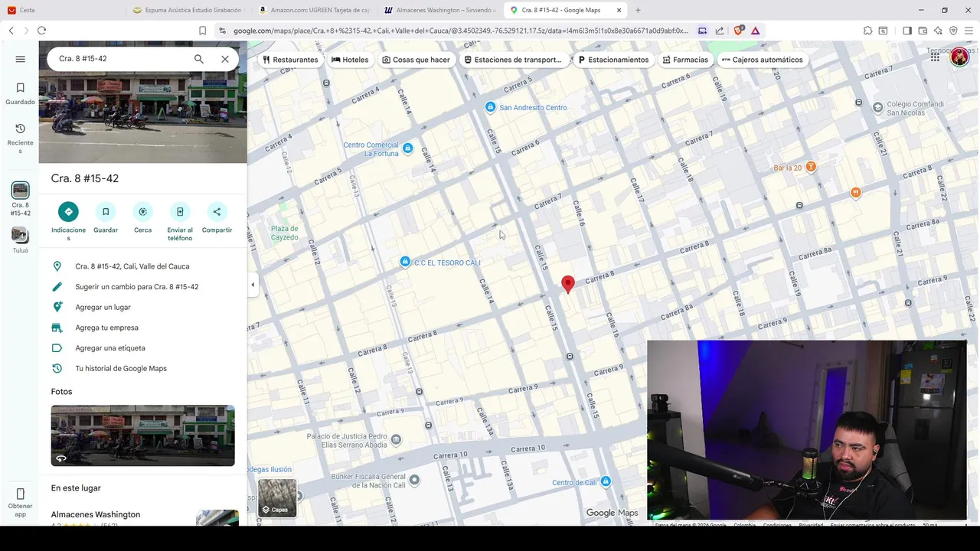The image size is (980, 551).
Task: Select Hoteles category chip
Action: tap(350, 60)
